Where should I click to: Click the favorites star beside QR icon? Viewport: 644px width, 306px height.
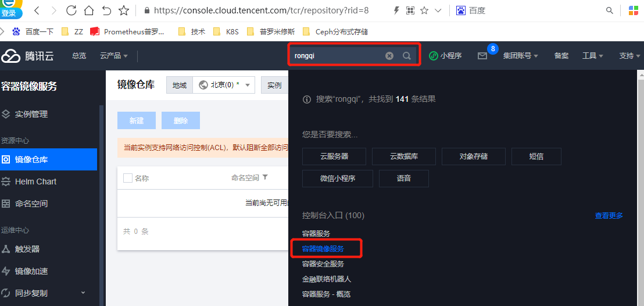coord(424,10)
